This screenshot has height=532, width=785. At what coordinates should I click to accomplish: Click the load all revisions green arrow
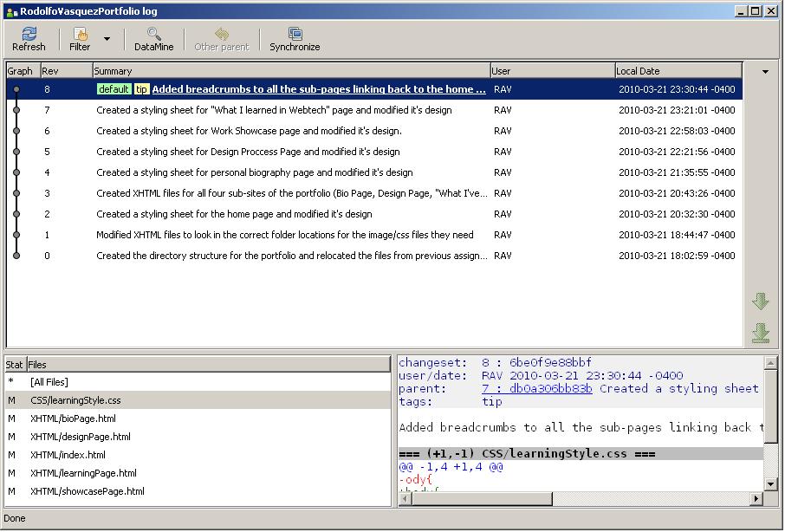pyautogui.click(x=761, y=334)
